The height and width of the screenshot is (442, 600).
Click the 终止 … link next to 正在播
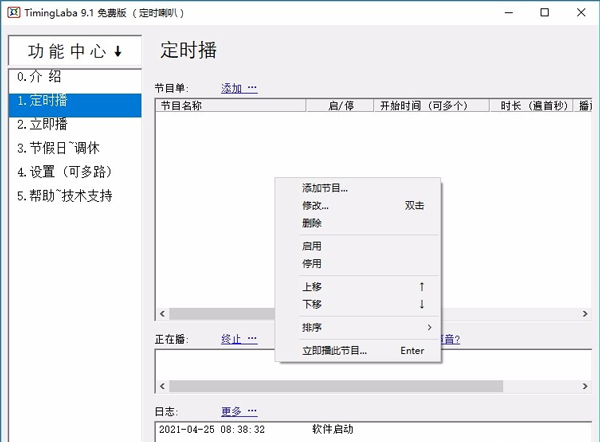239,339
